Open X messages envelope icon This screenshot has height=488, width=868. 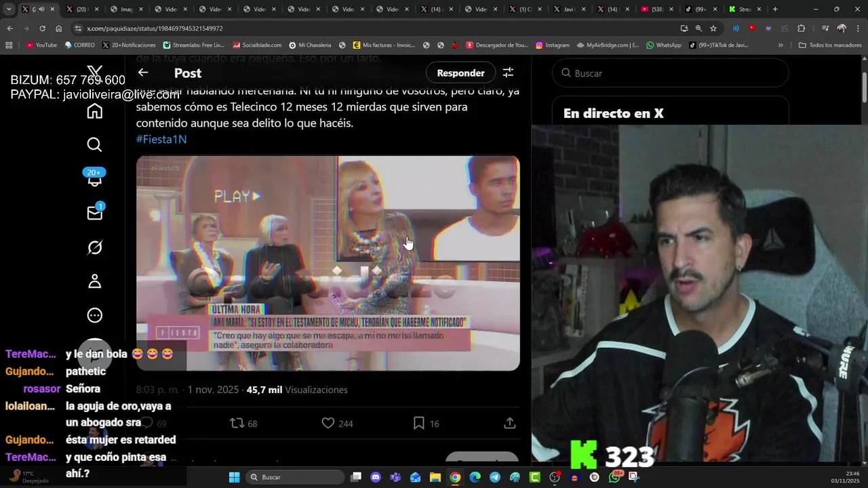[95, 213]
